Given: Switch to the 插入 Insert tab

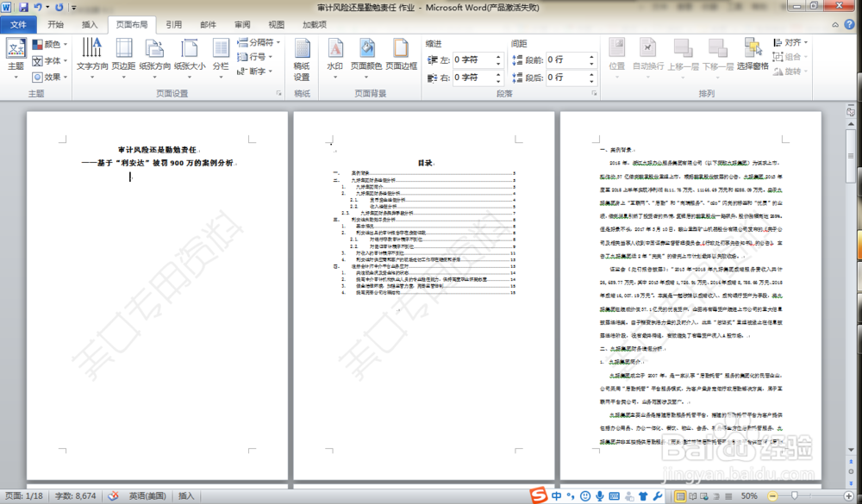Looking at the screenshot, I should tap(90, 25).
